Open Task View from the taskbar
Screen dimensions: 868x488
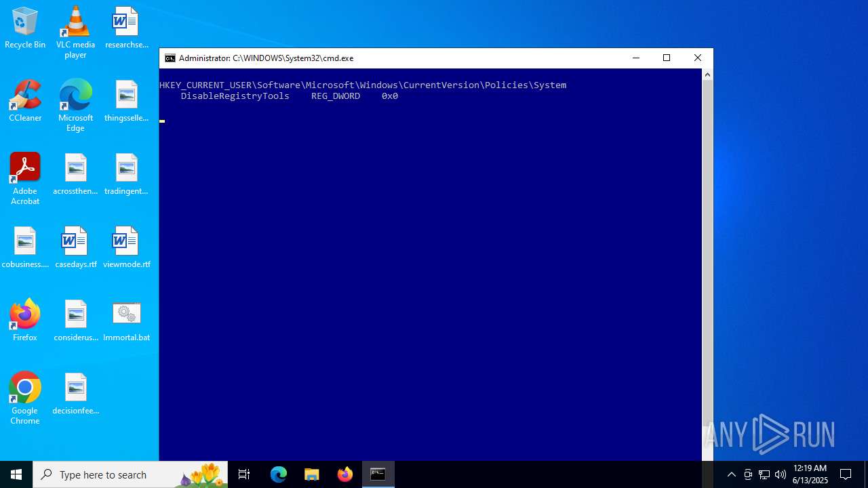(x=244, y=474)
